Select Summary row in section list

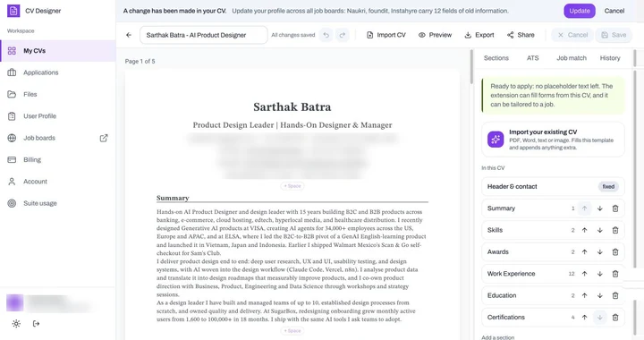pos(554,208)
